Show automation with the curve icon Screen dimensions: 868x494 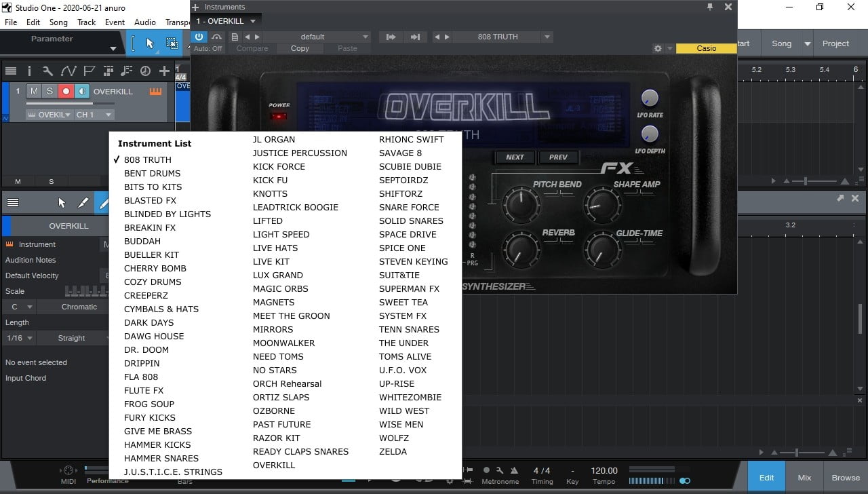click(68, 71)
